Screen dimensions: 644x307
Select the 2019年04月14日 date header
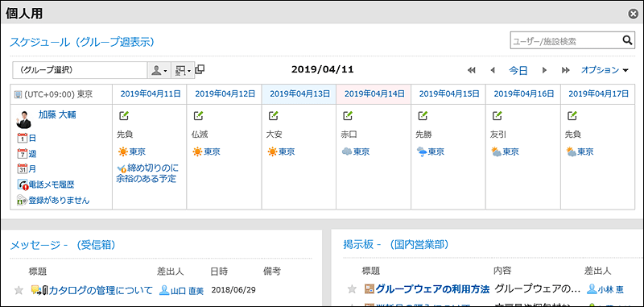[x=374, y=94]
